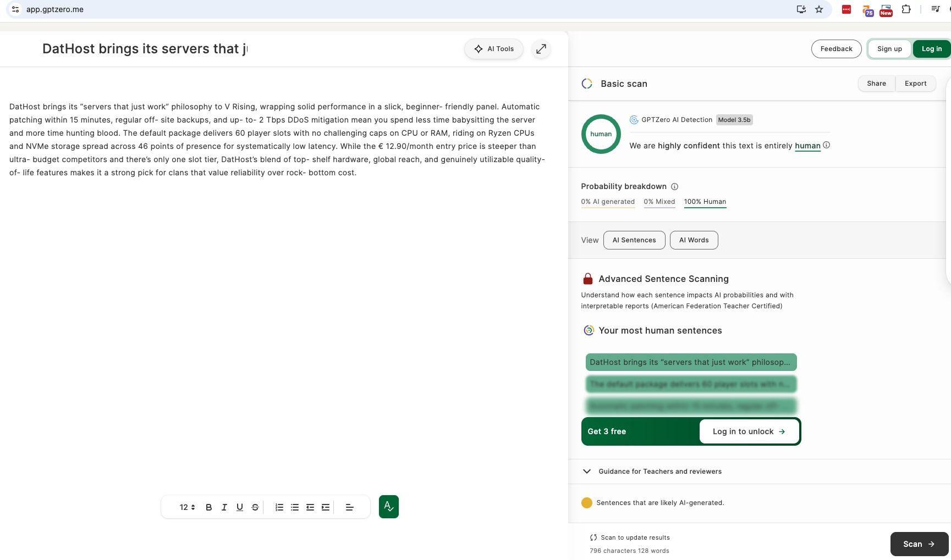Select the AI Sentences view

pos(634,240)
